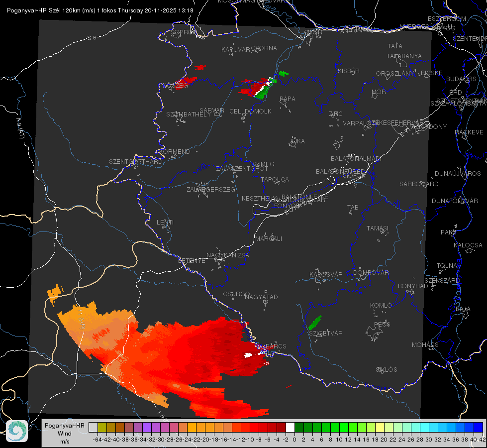The width and height of the screenshot is (487, 448).
Task: Click the DUNAFÖLDVÁR city label
Action: tap(455, 201)
